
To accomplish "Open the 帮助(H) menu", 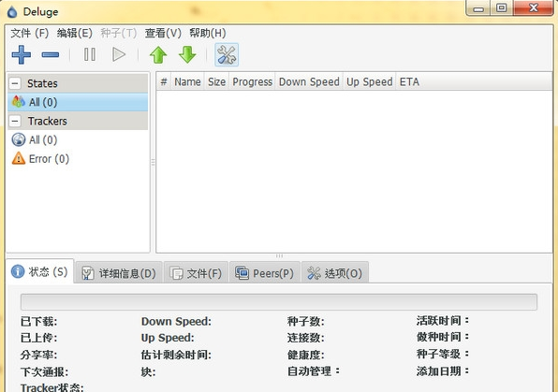I will pyautogui.click(x=208, y=33).
